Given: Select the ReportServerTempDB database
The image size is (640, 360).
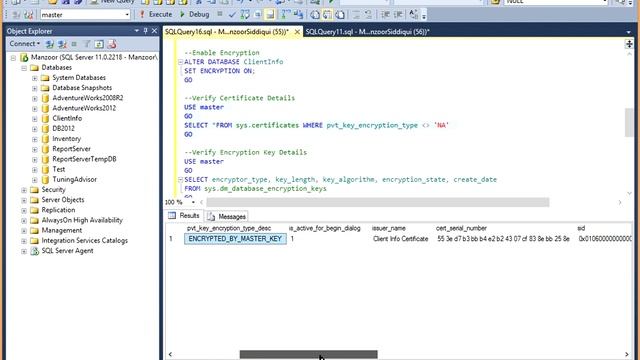Looking at the screenshot, I should [84, 159].
